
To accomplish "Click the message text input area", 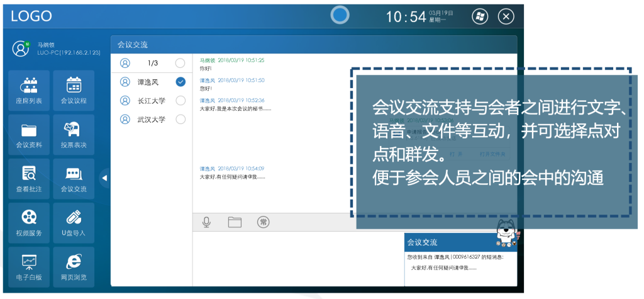I will click(296, 258).
